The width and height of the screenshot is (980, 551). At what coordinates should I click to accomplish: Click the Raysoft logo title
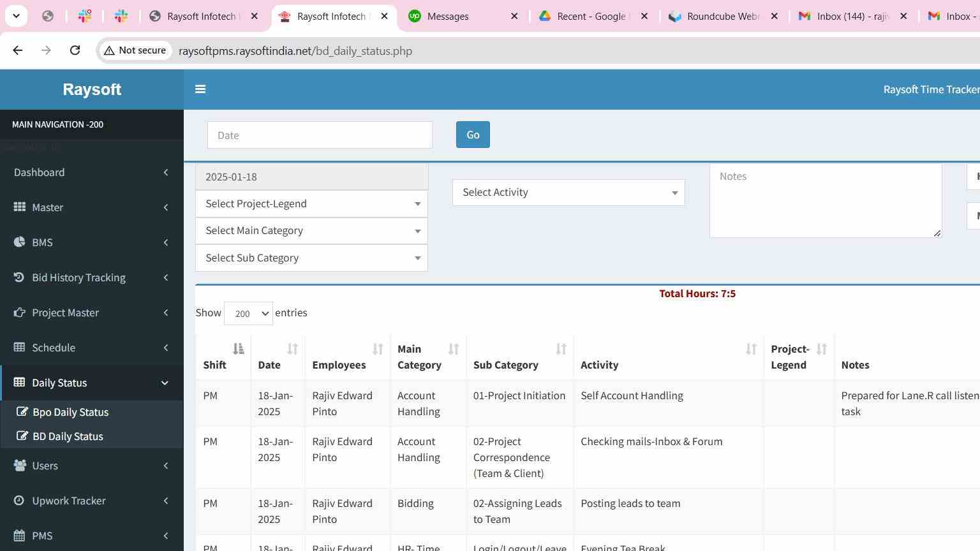tap(92, 89)
